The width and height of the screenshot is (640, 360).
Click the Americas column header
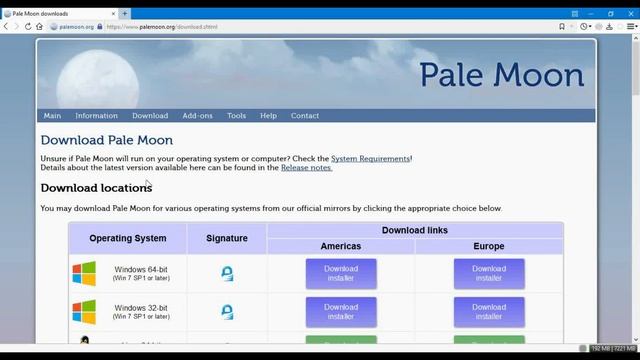point(341,246)
